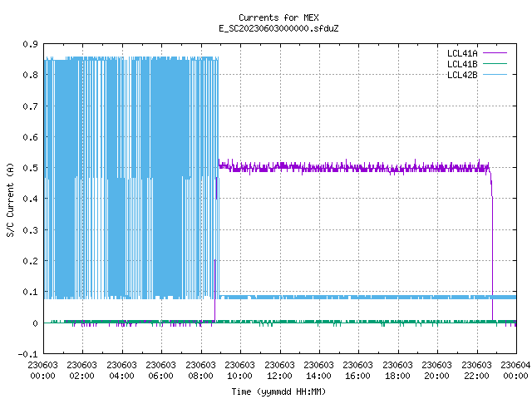Click the x-axis tick '230603 22:00'
This screenshot has height=399, width=532.
pos(476,370)
